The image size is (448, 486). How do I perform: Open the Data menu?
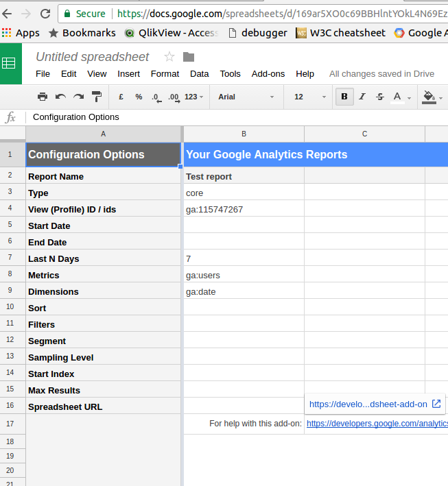tap(200, 74)
